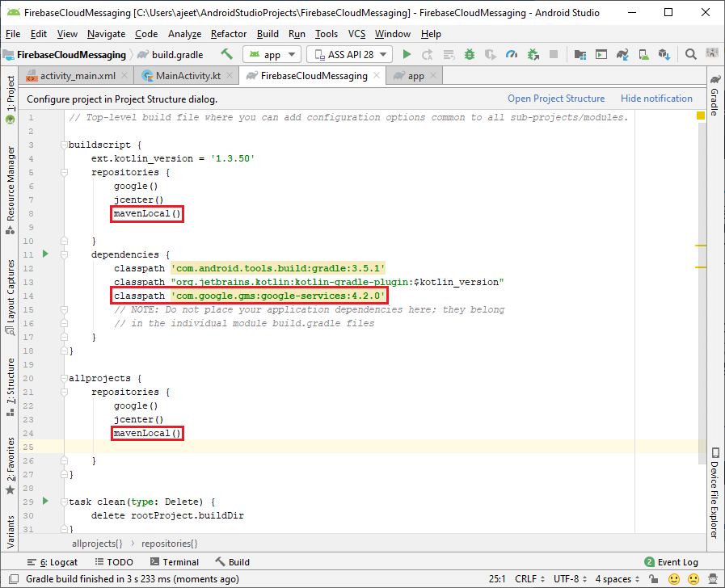
Task: Open the File menu
Action: tap(12, 34)
